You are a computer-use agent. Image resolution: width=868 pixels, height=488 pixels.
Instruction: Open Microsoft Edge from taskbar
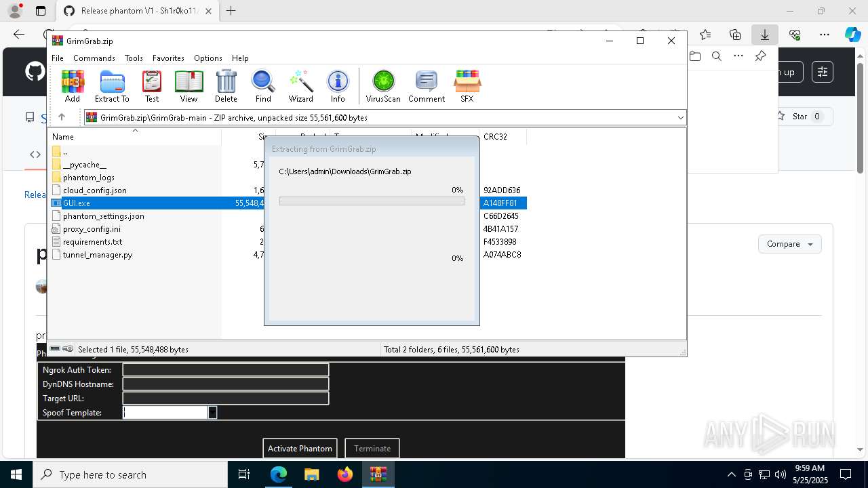point(279,474)
